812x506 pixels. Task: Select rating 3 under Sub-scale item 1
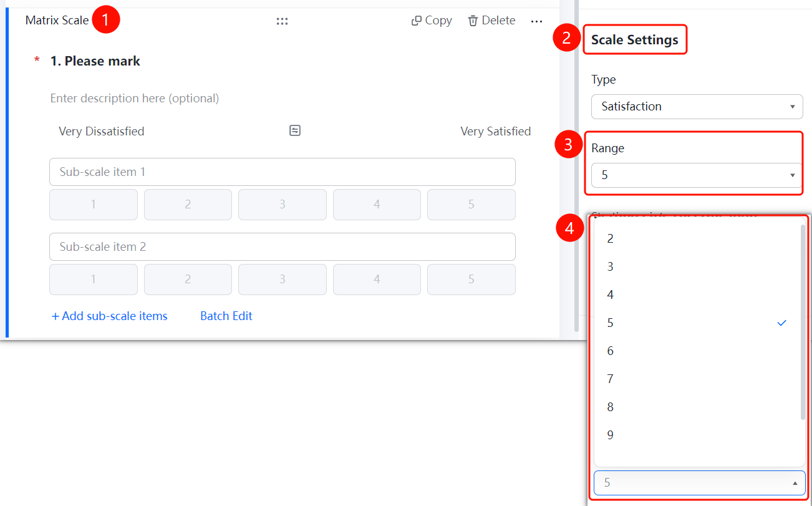(x=283, y=205)
